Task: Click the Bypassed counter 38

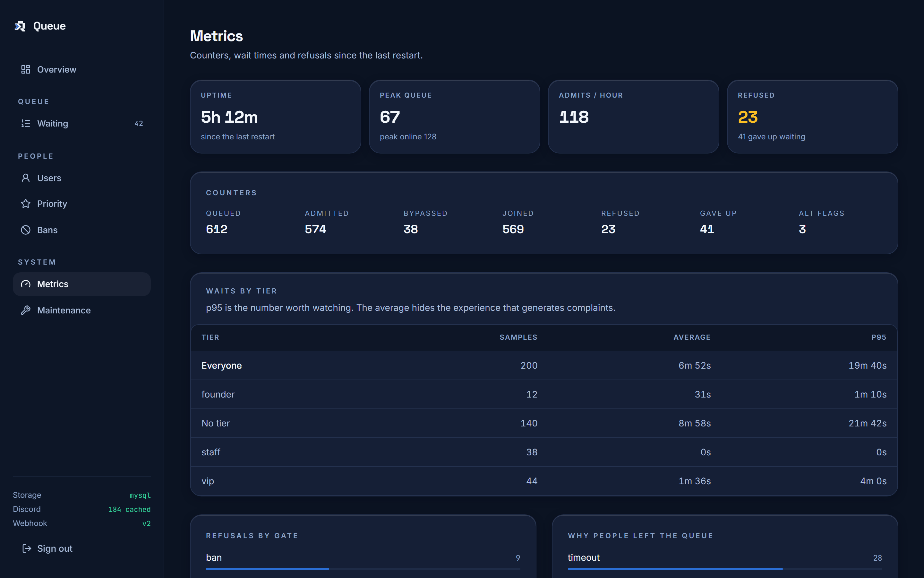Action: pyautogui.click(x=410, y=229)
